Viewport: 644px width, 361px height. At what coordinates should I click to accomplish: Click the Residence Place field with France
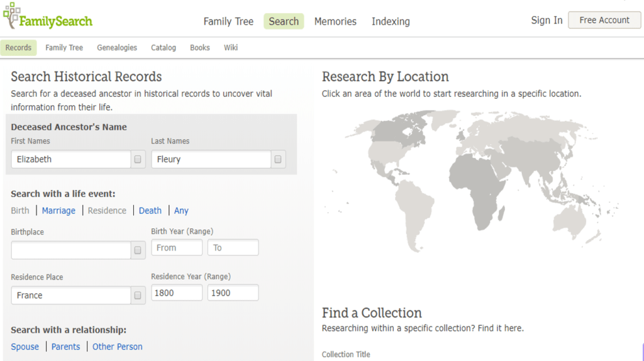click(71, 296)
